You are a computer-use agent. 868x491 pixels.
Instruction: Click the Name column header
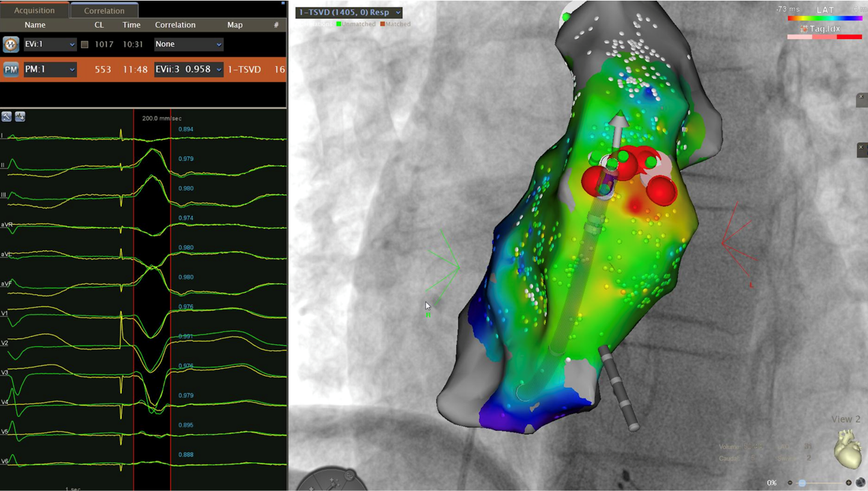pos(35,25)
